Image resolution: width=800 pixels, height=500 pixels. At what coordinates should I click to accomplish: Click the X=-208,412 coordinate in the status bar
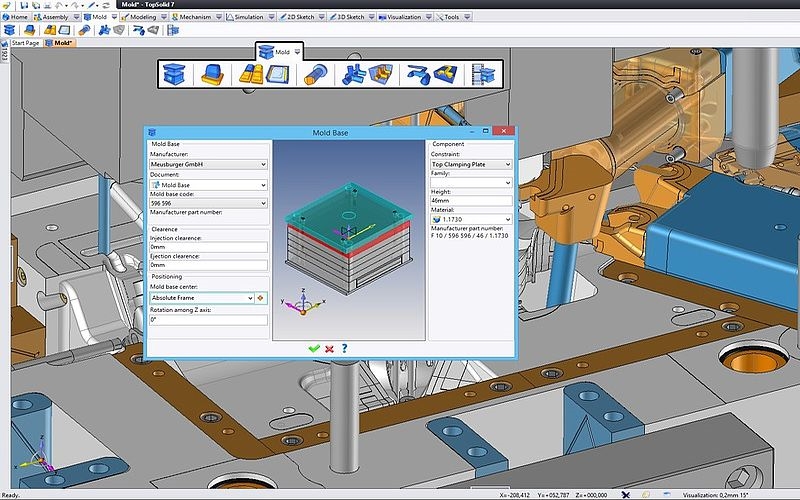514,495
